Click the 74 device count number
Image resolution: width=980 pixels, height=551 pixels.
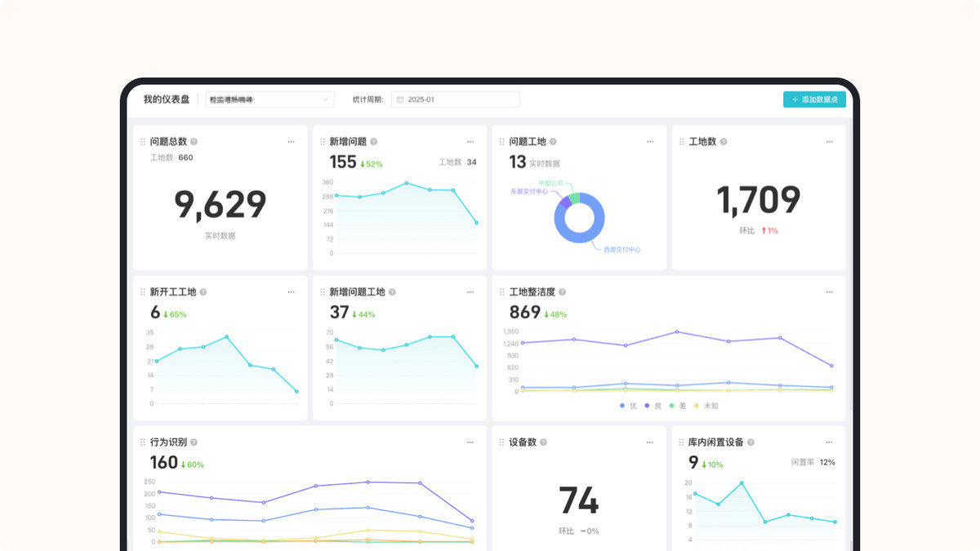579,500
